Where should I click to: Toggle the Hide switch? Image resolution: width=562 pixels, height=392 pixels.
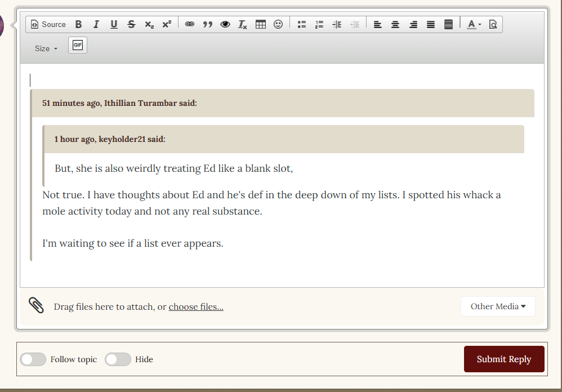[118, 359]
